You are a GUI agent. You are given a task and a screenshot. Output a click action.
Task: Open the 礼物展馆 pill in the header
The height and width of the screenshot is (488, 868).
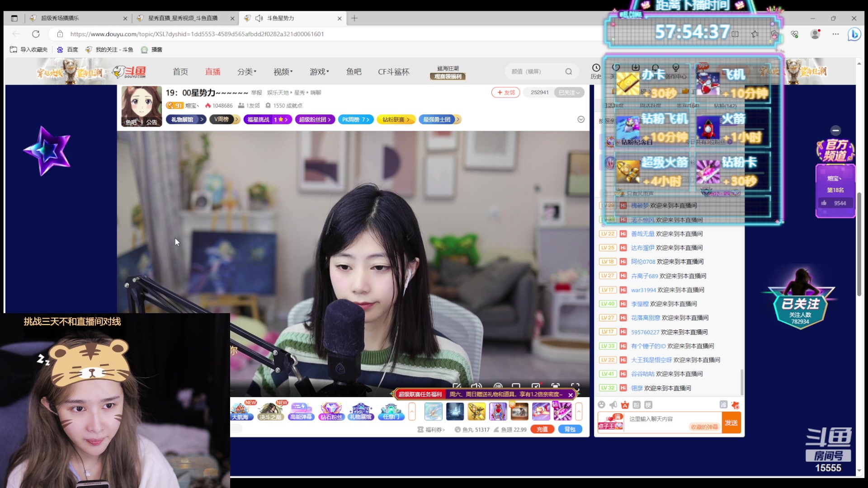tap(186, 119)
